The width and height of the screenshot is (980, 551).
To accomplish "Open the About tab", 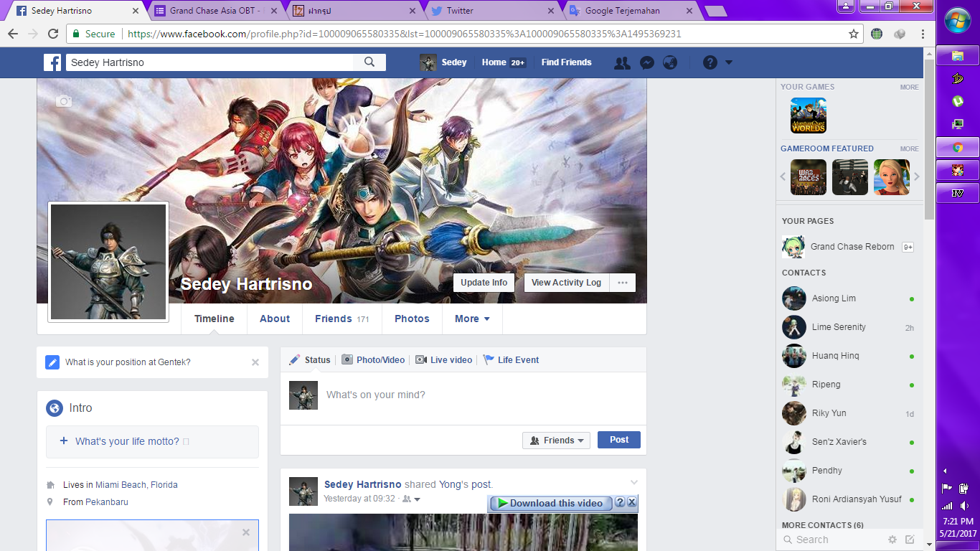I will click(275, 319).
